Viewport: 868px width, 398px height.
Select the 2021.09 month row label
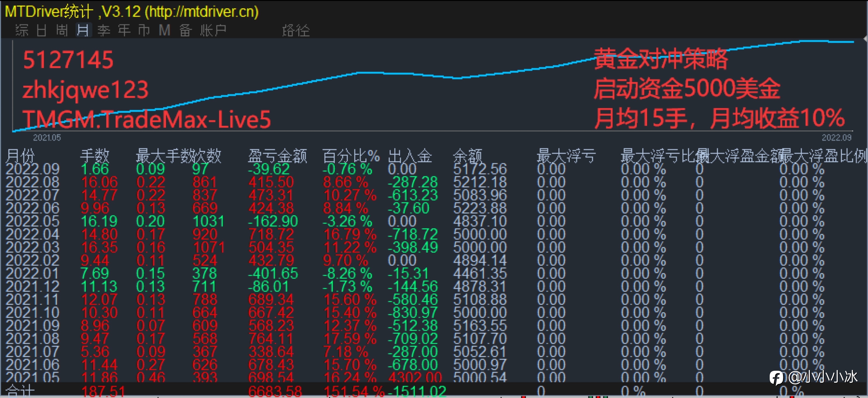pos(32,326)
